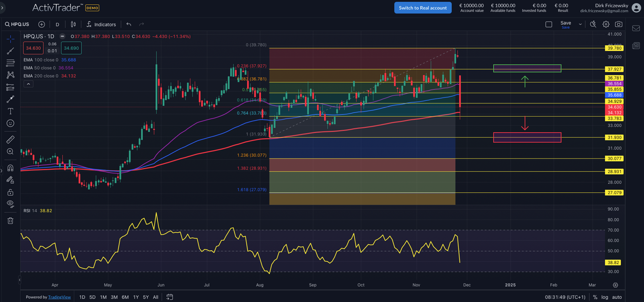Screen dimensions: 644x302
Task: Open the Save layout dropdown arrow
Action: click(580, 24)
